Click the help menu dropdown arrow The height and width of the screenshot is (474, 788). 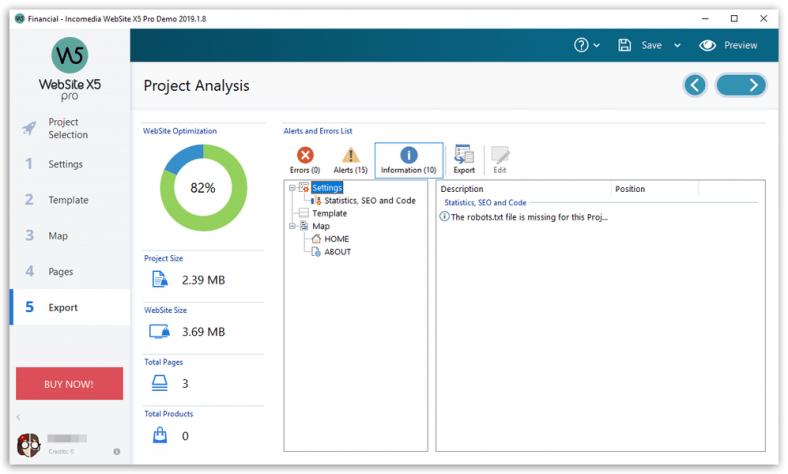597,45
